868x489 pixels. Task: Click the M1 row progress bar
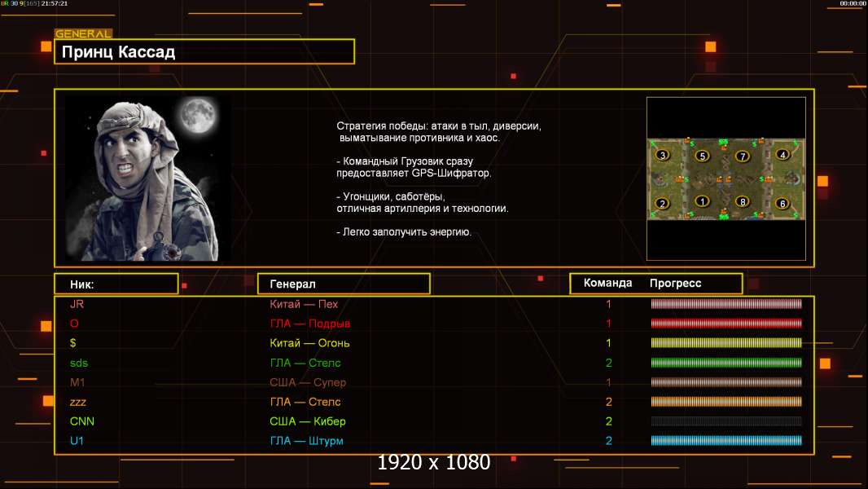[726, 382]
